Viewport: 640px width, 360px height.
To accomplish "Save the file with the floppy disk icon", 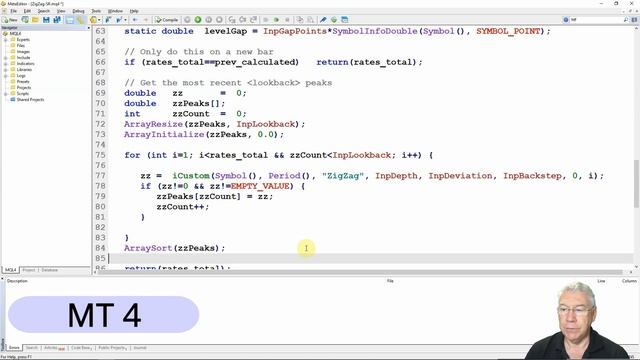I will 46,20.
